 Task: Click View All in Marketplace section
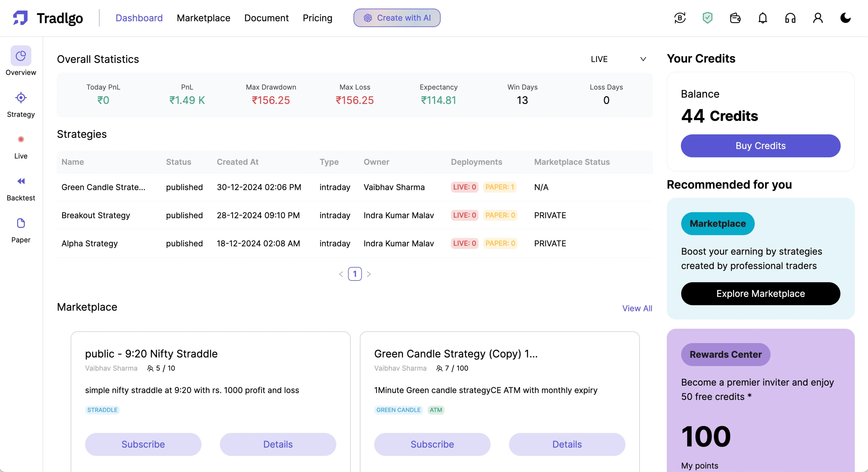coord(637,308)
